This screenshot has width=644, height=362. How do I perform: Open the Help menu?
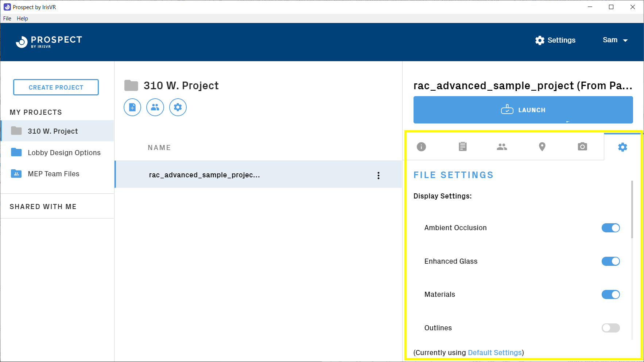pos(22,19)
